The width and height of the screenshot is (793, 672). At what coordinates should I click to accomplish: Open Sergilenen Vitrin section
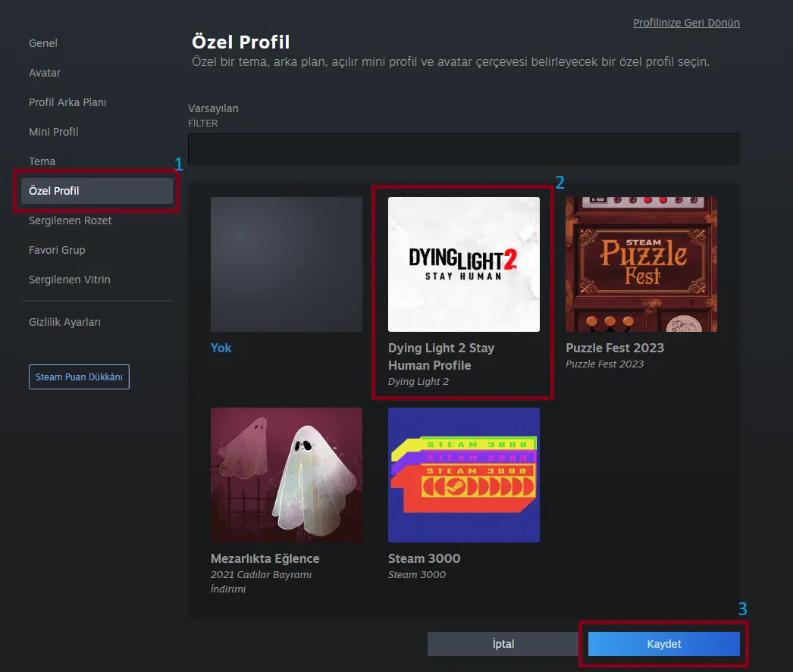tap(69, 280)
